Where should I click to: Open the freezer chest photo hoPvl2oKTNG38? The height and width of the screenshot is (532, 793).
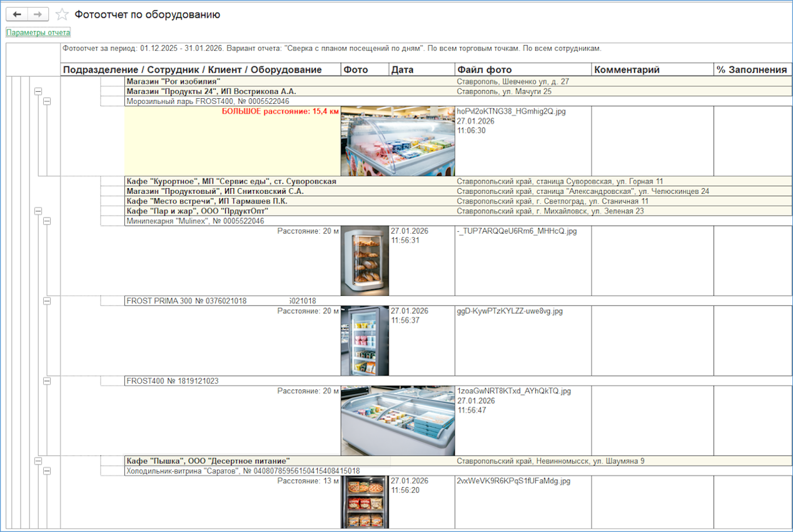tap(398, 141)
